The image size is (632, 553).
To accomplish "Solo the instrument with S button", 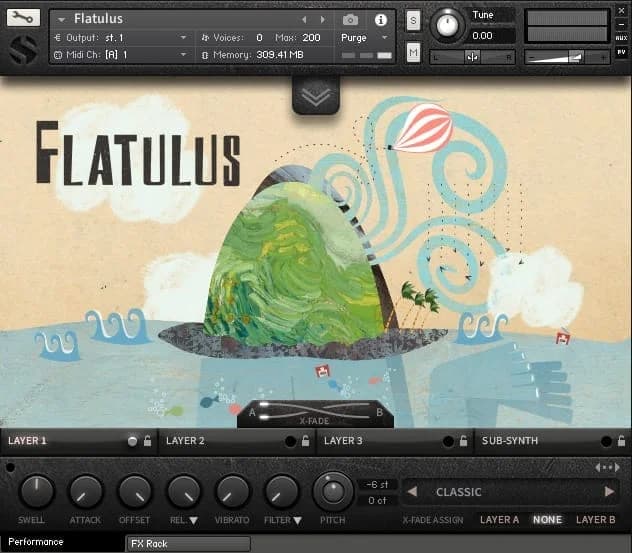I will coord(413,21).
